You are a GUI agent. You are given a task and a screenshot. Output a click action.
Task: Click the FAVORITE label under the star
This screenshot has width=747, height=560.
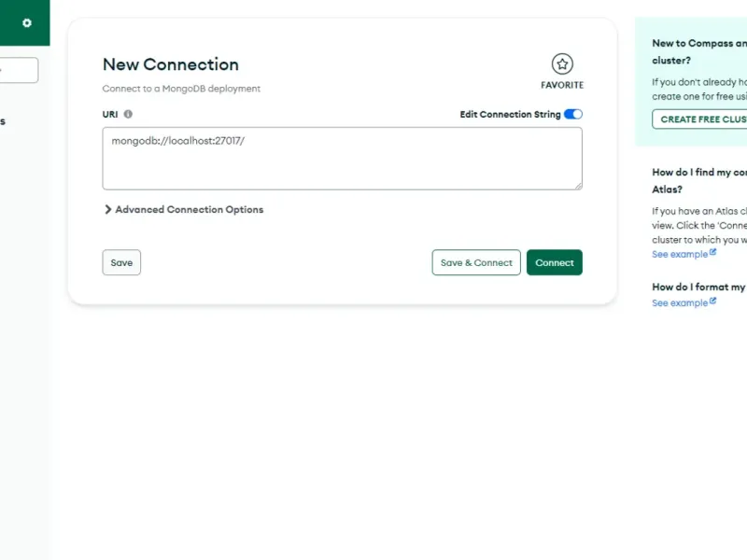coord(562,85)
